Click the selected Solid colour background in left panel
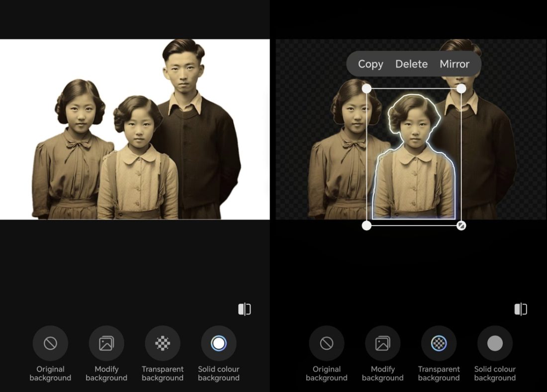The height and width of the screenshot is (392, 547). click(x=219, y=343)
